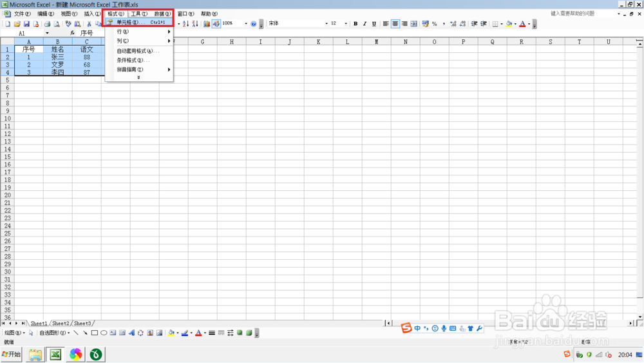Expand the Row submenu

(x=139, y=32)
